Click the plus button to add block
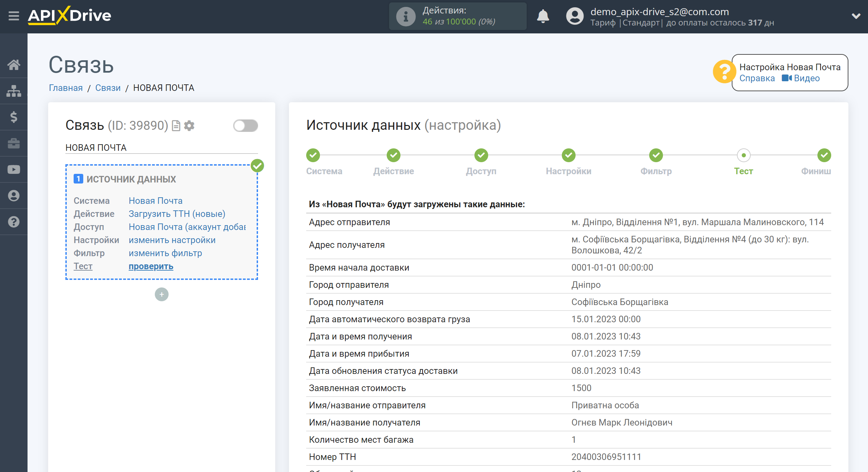Viewport: 868px width, 472px height. 162,294
